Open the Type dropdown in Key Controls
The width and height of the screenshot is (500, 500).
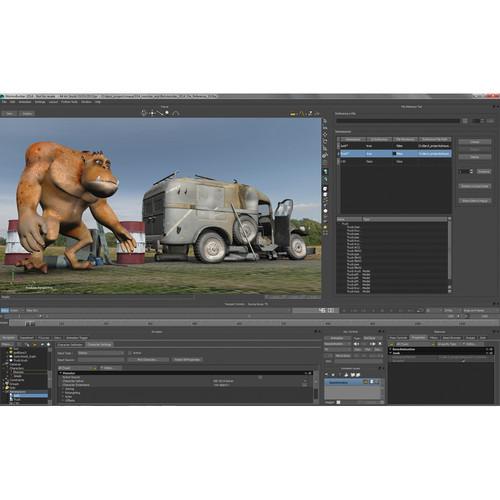373,338
